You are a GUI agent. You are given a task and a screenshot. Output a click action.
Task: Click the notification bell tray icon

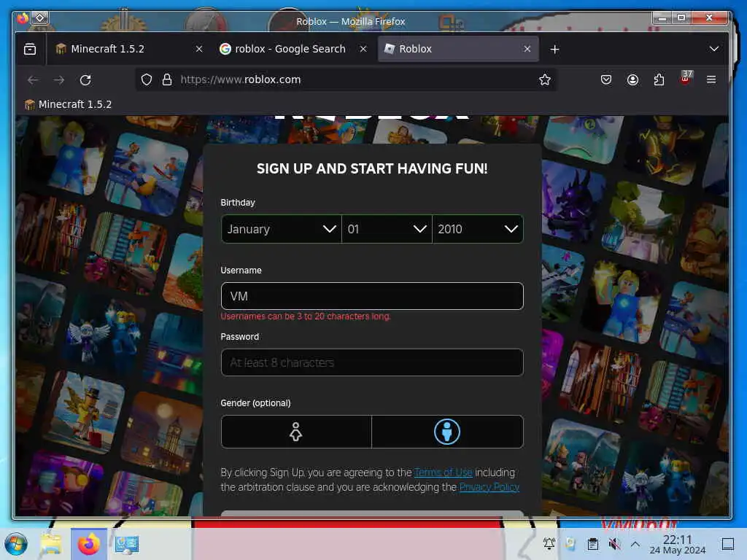549,543
